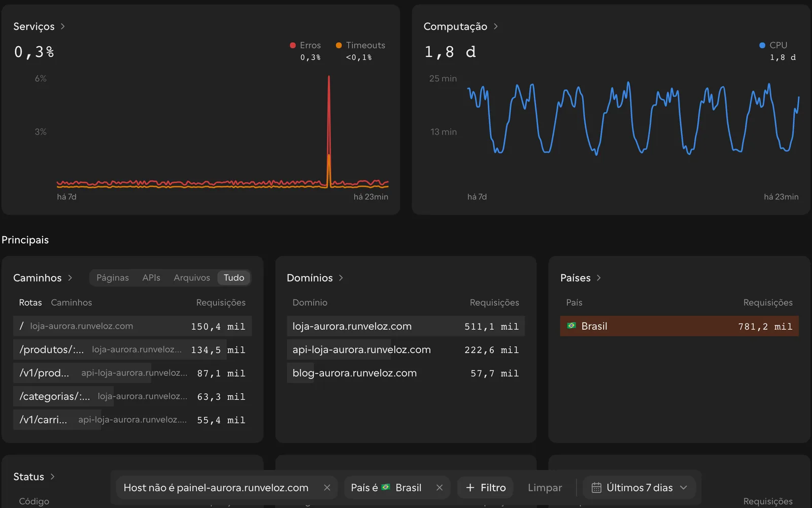Open the Caminhos section chevron
Screen dimensions: 812x508
click(x=70, y=278)
